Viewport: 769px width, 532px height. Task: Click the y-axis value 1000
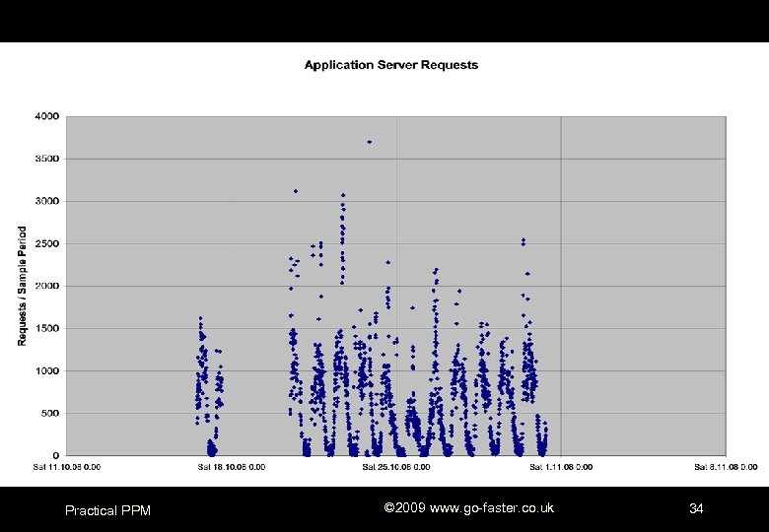coord(47,370)
